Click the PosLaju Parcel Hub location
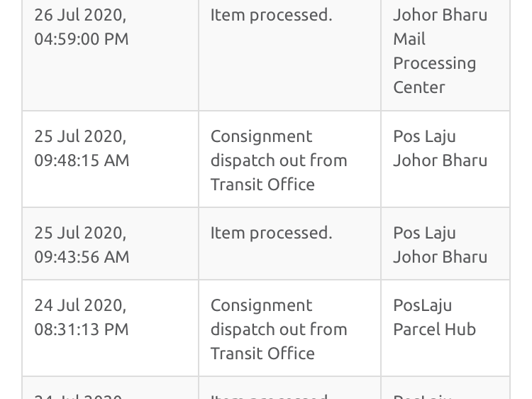The width and height of the screenshot is (532, 399). click(x=434, y=317)
